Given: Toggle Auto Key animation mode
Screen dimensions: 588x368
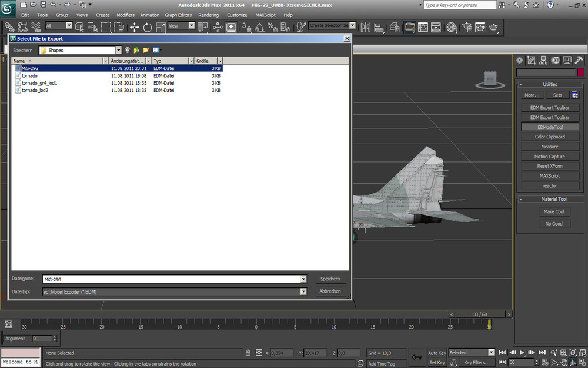Looking at the screenshot, I should [437, 353].
